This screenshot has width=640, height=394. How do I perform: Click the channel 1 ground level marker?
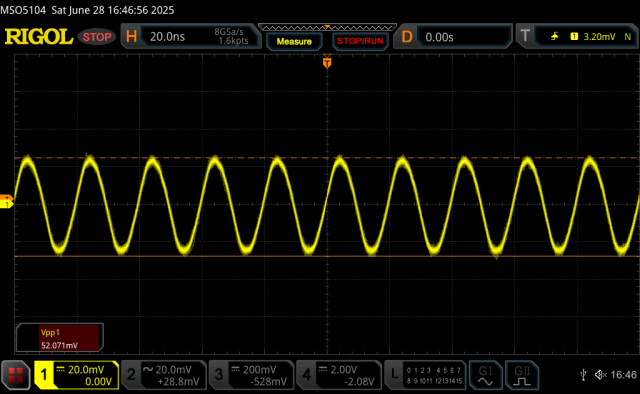tap(7, 202)
